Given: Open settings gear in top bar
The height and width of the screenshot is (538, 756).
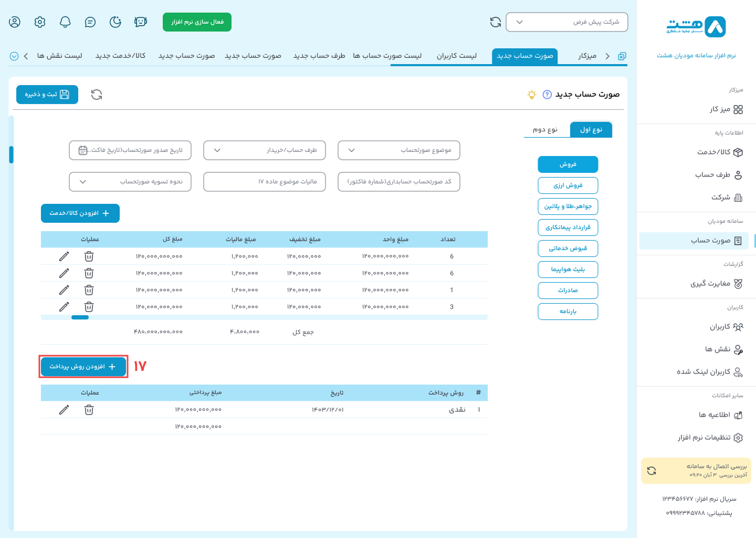Looking at the screenshot, I should point(40,22).
